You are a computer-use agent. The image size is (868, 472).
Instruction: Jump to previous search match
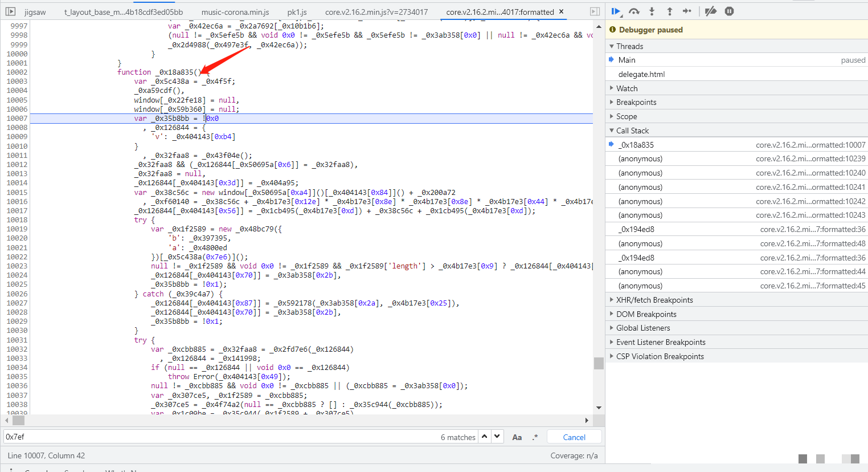[x=484, y=437]
